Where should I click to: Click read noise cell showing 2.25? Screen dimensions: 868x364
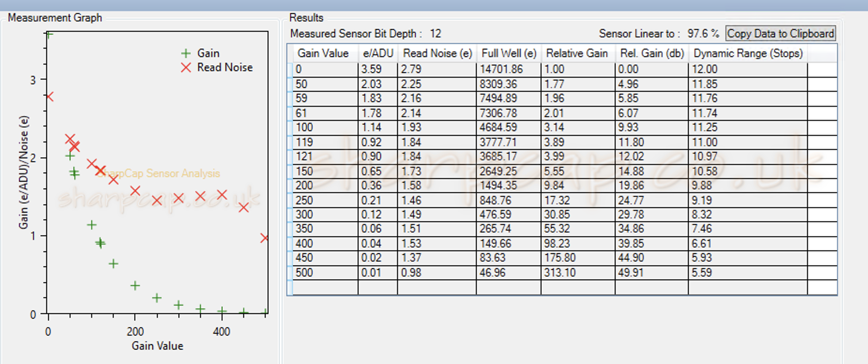(437, 84)
